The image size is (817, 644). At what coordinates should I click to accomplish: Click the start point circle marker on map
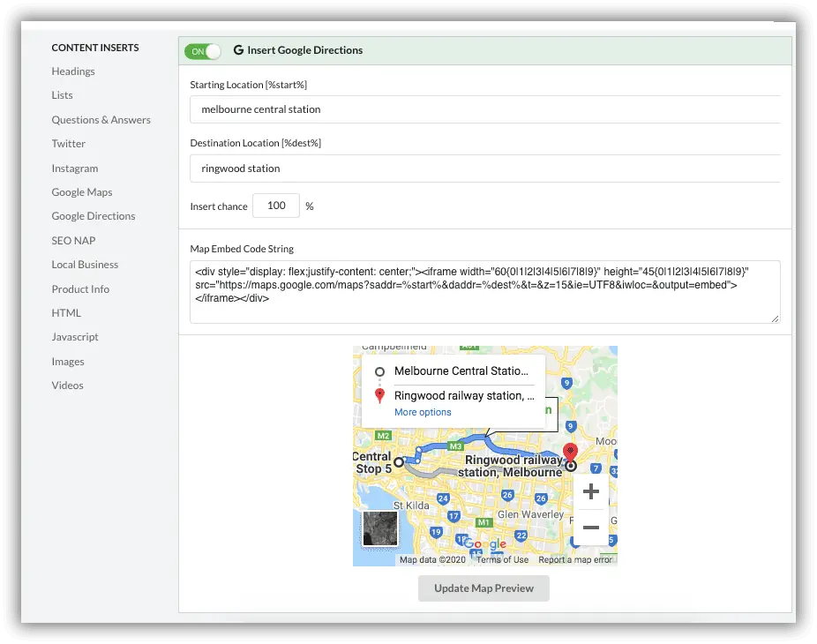click(399, 462)
